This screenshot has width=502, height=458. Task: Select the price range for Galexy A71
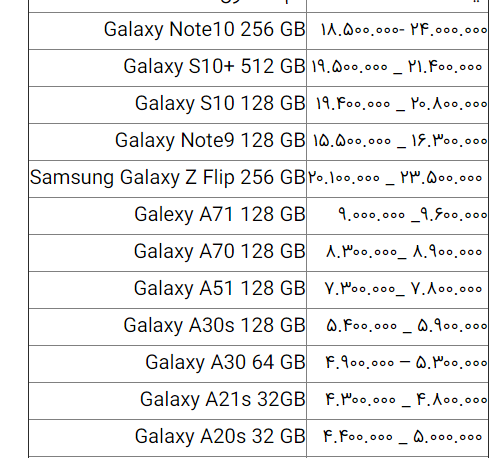pyautogui.click(x=413, y=215)
